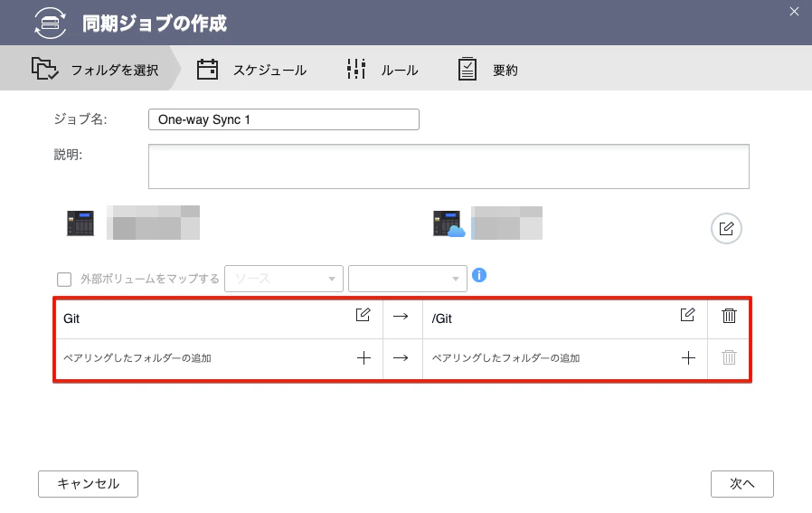Edit the source Git folder pairing

point(363,315)
